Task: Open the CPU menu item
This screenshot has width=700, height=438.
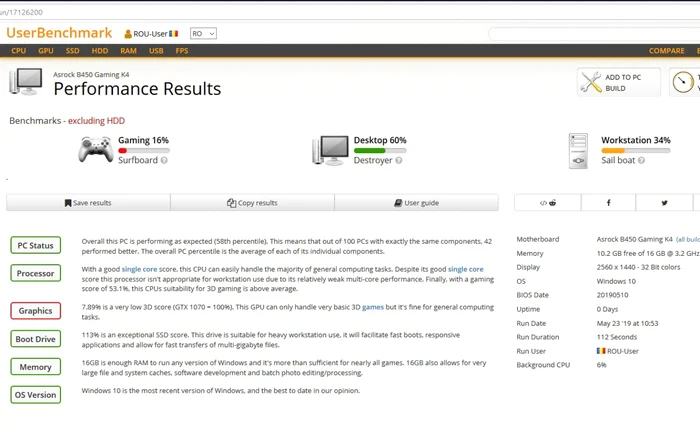Action: click(x=18, y=51)
